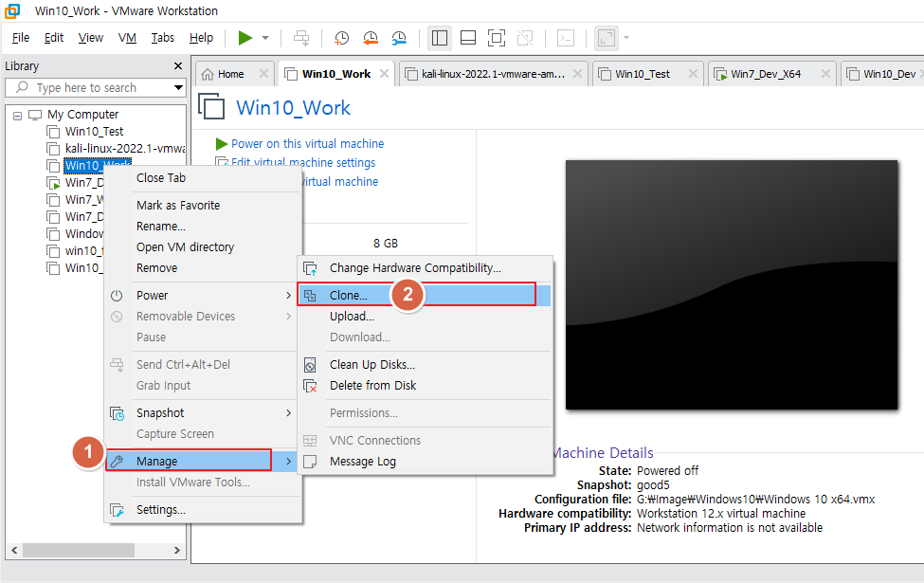Click Send Ctrl+Alt+Del toolbar icon
The image size is (924, 583).
(x=301, y=38)
